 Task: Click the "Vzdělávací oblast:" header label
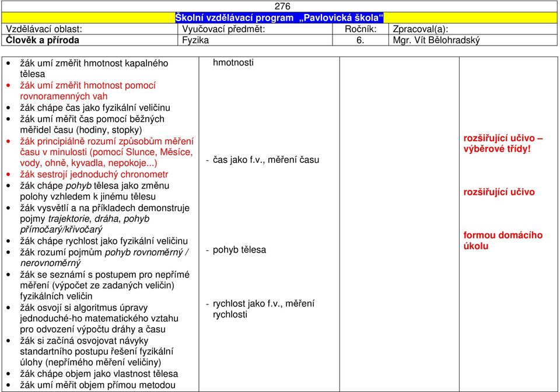(44, 29)
